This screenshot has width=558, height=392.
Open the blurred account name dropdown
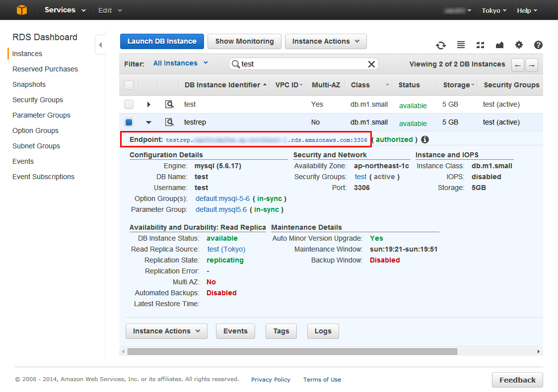coord(458,10)
